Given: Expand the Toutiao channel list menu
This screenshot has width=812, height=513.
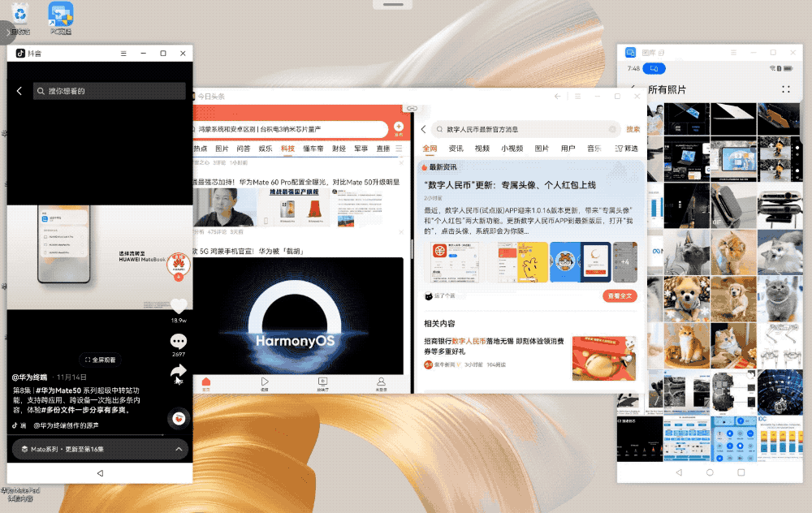Looking at the screenshot, I should (x=399, y=149).
